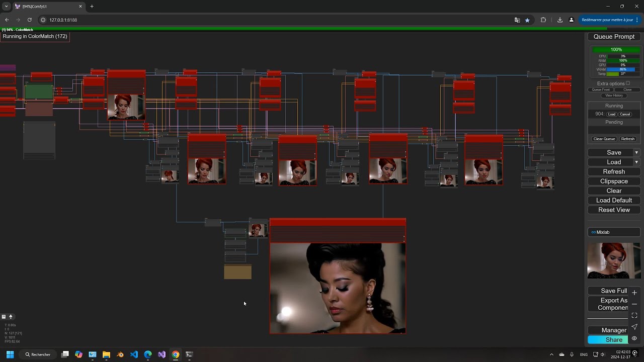
Task: Open the translate page icon
Action: click(x=517, y=20)
